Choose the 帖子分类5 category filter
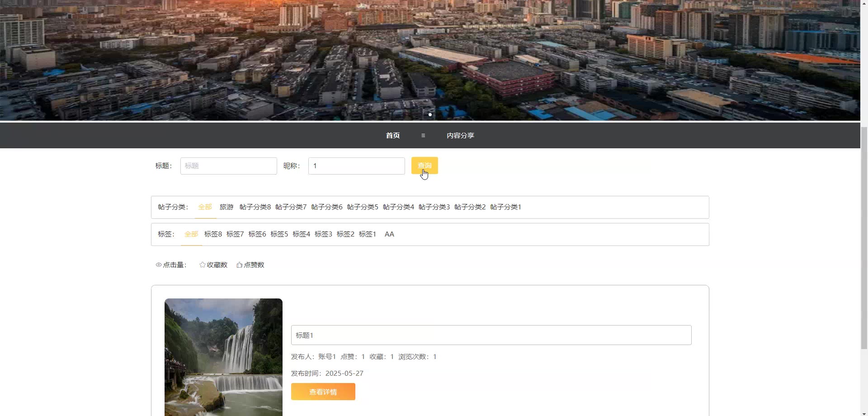The image size is (868, 416). [x=363, y=207]
